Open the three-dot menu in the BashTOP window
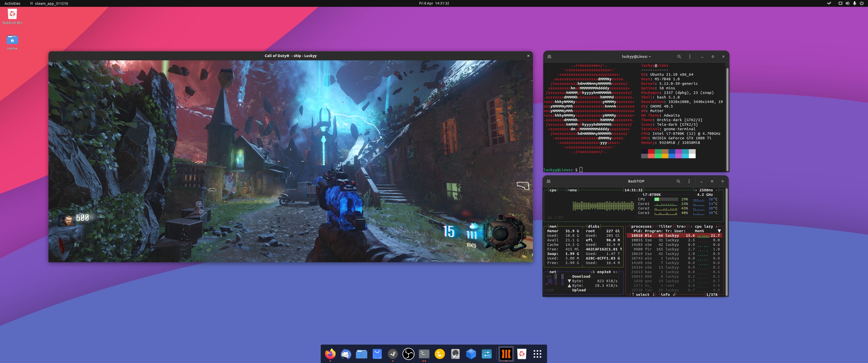This screenshot has height=363, width=868. pos(689,181)
